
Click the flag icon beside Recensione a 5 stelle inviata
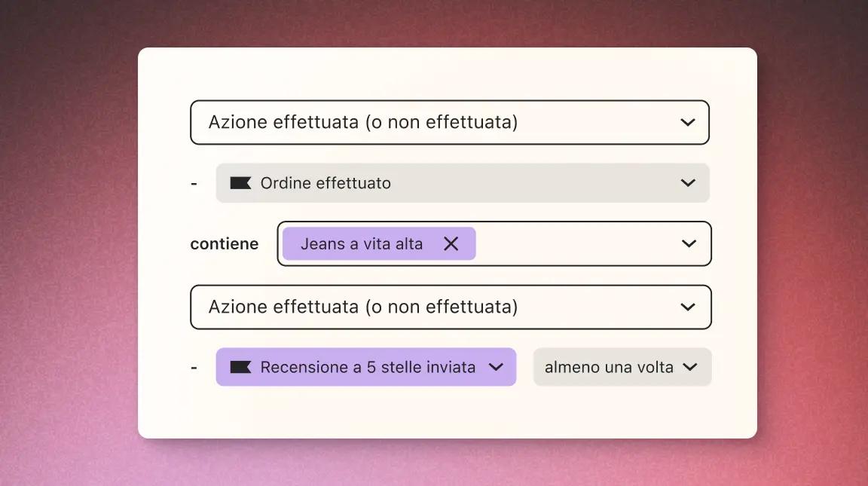pos(242,367)
